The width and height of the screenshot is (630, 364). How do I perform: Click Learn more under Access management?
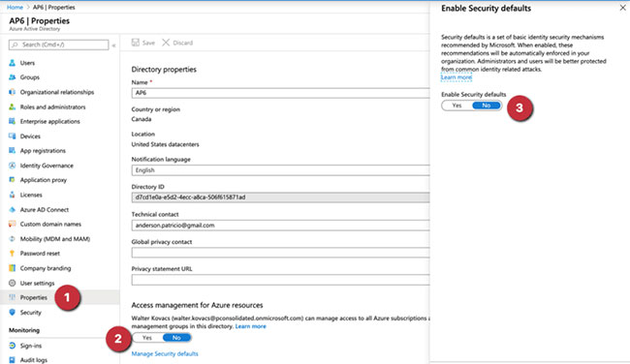click(x=251, y=326)
